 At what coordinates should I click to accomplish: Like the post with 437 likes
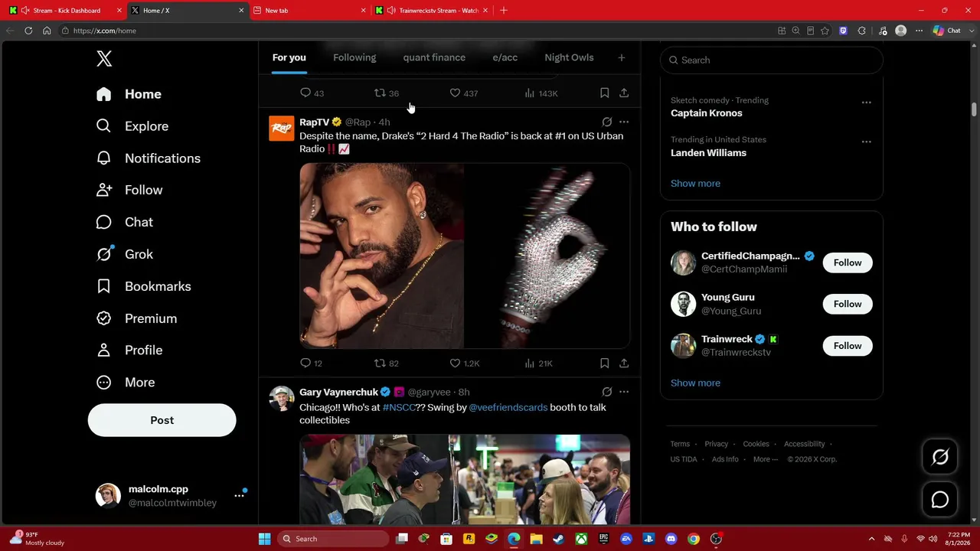pos(463,93)
